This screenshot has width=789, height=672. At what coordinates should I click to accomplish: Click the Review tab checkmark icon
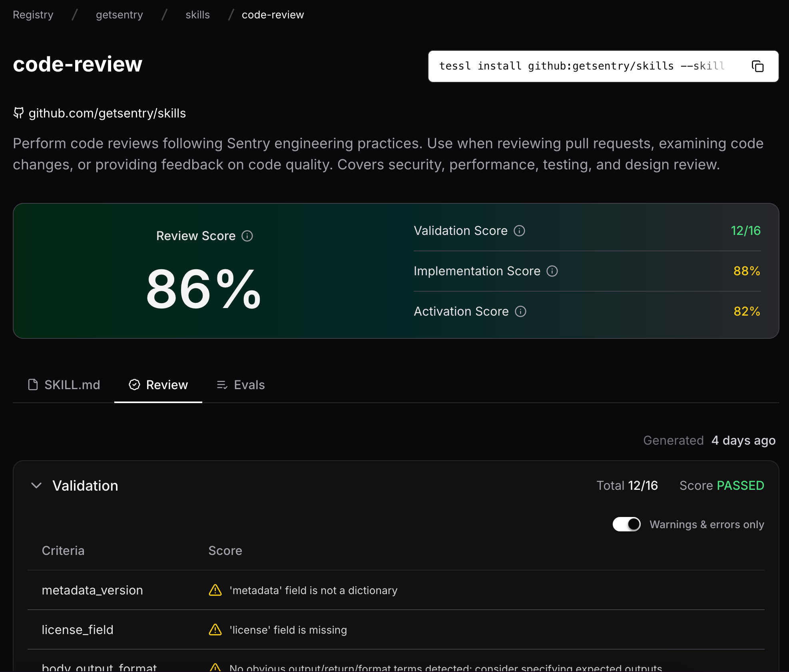[x=134, y=385]
